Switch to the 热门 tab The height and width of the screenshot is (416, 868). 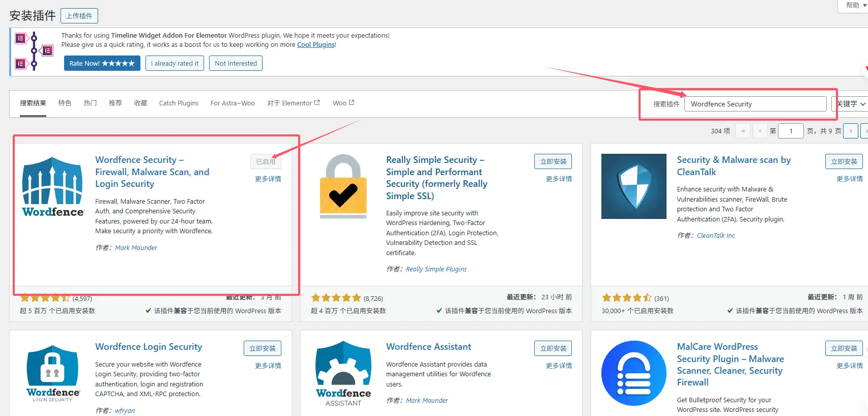90,103
